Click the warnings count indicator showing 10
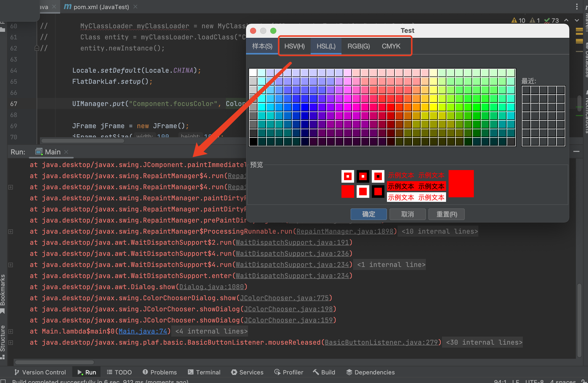This screenshot has height=383, width=588. point(518,20)
